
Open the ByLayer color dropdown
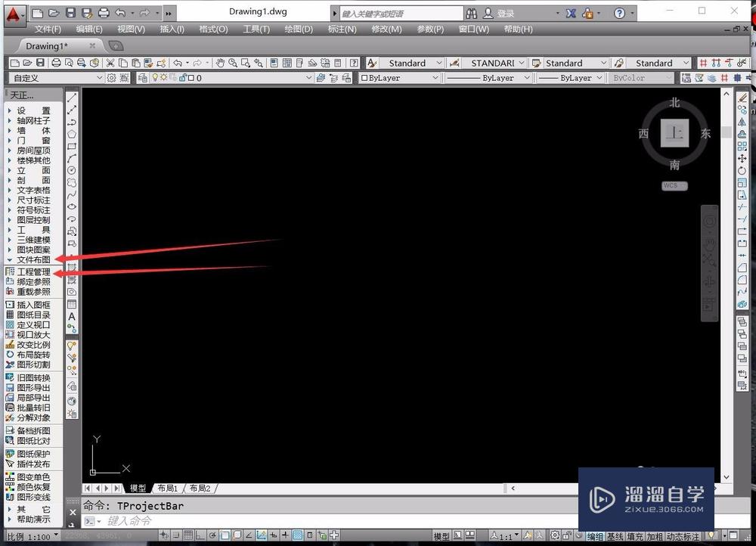[399, 78]
